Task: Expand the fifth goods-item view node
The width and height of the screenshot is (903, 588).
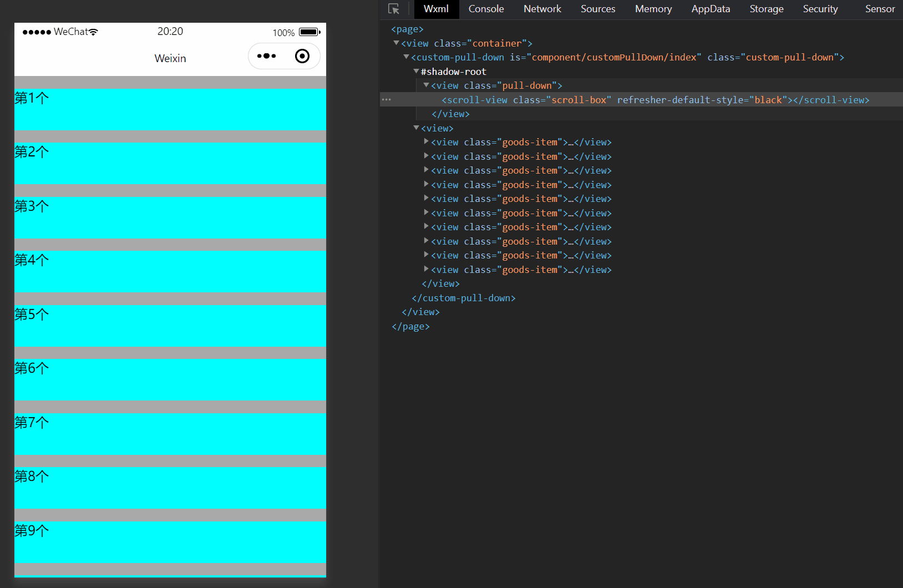Action: coord(426,198)
